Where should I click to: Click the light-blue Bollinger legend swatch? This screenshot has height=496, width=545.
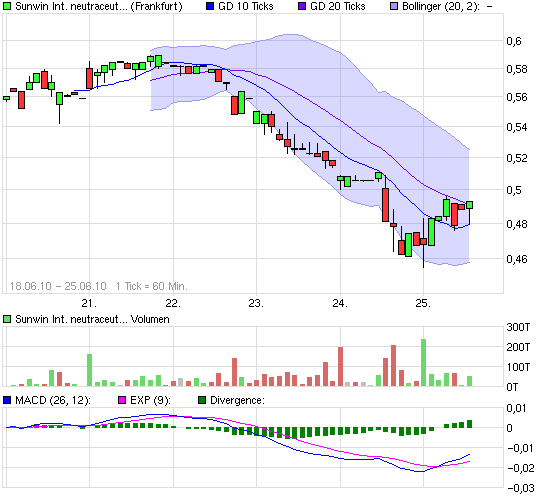[x=394, y=6]
